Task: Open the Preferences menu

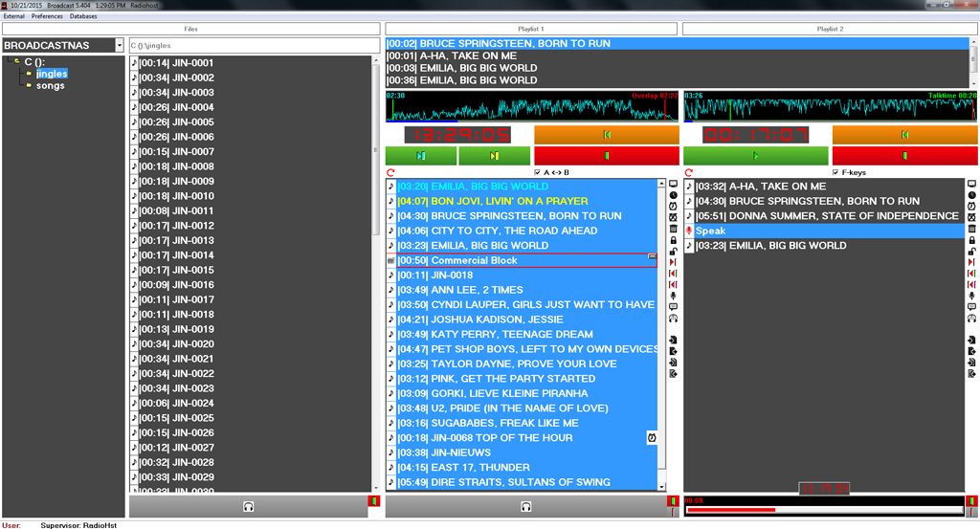Action: pyautogui.click(x=47, y=16)
